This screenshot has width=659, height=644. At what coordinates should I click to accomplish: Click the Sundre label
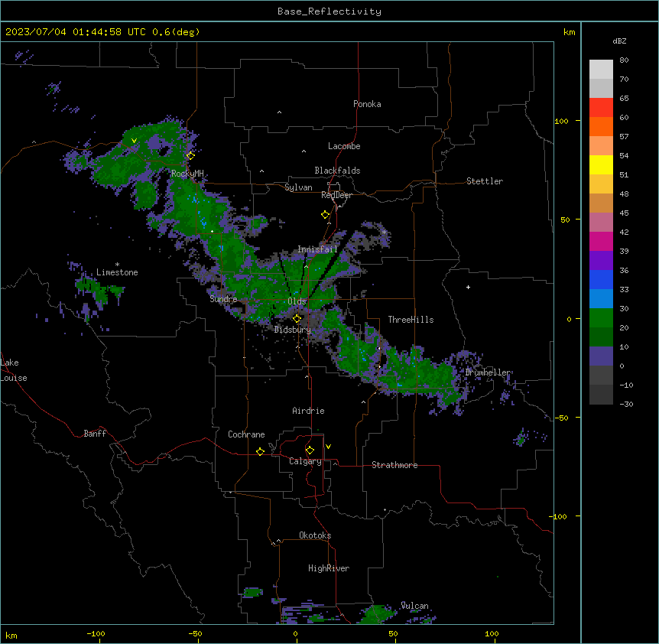(223, 299)
